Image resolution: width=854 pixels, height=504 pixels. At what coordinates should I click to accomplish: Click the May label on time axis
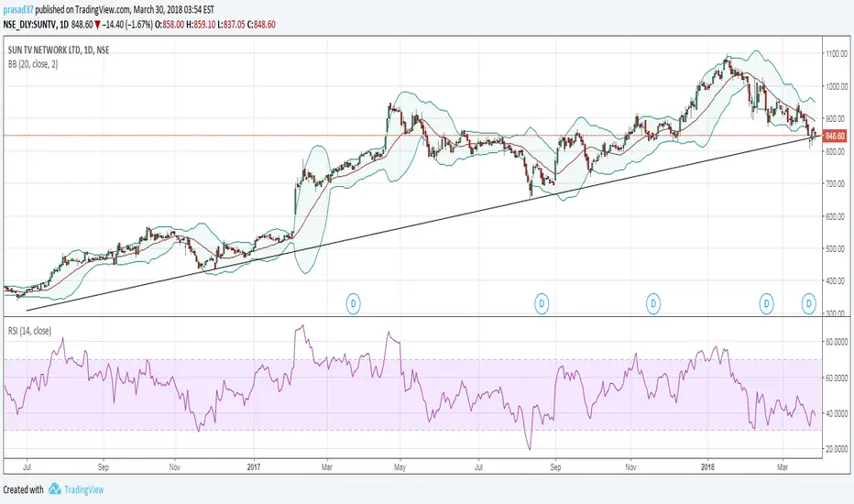tap(400, 467)
